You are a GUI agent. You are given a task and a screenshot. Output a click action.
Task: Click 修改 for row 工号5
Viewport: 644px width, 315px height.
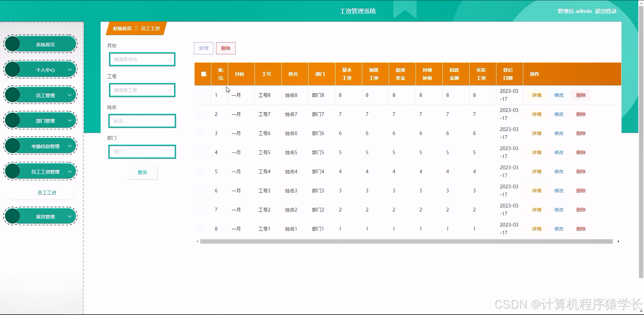(559, 152)
